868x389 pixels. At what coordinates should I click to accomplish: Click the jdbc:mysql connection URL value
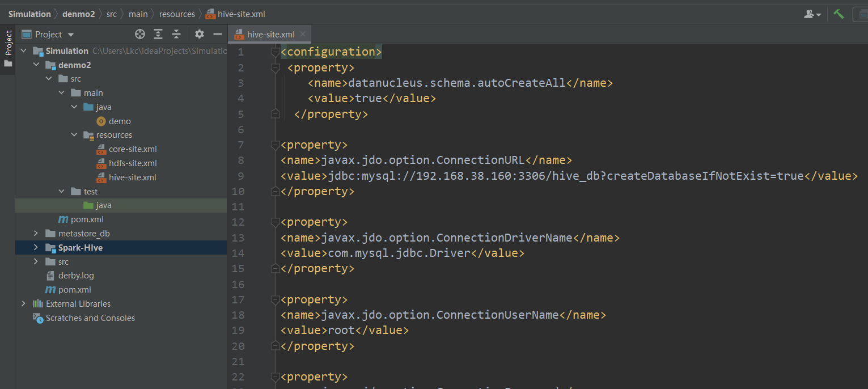pyautogui.click(x=566, y=176)
